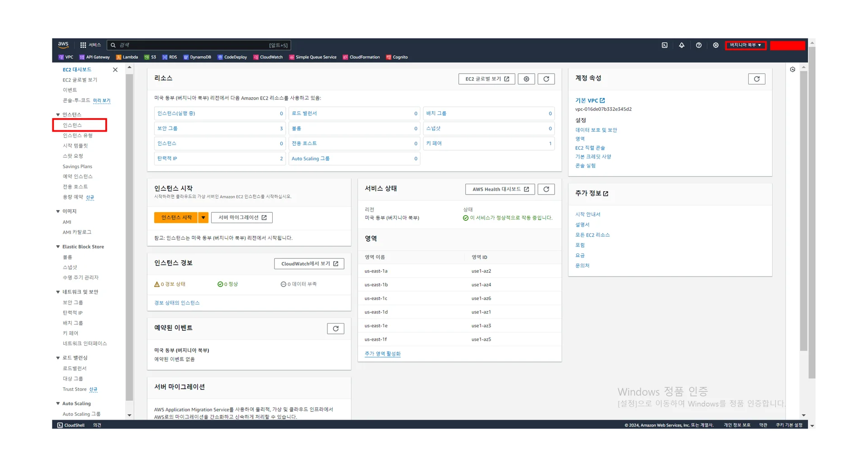Collapse the Network & Security sidebar section
The width and height of the screenshot is (868, 467).
coord(58,292)
